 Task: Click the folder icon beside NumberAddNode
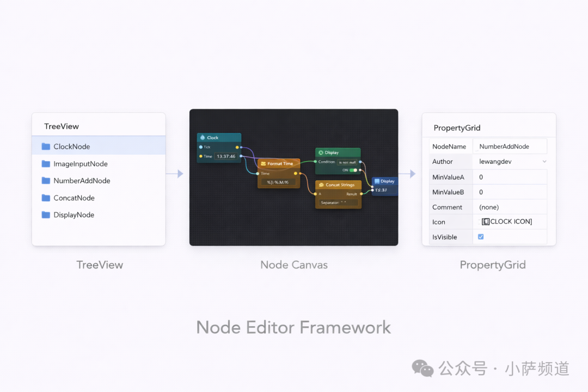pyautogui.click(x=46, y=180)
